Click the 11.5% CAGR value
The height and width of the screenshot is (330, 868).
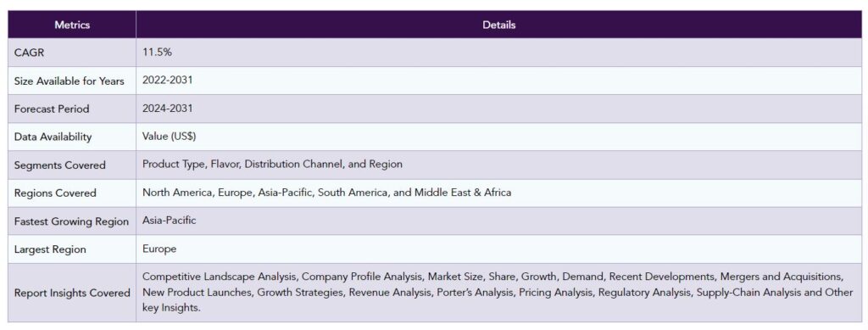point(158,52)
